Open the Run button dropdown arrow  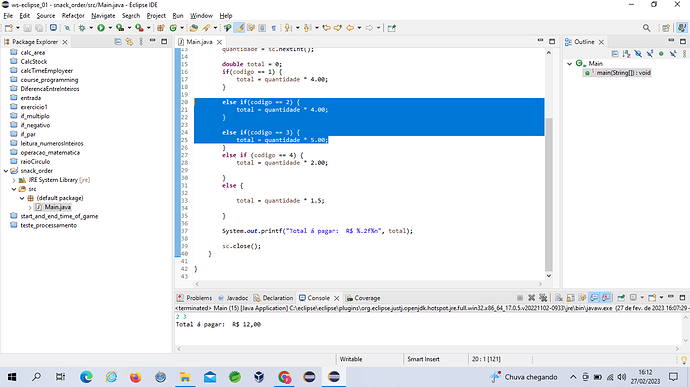110,28
